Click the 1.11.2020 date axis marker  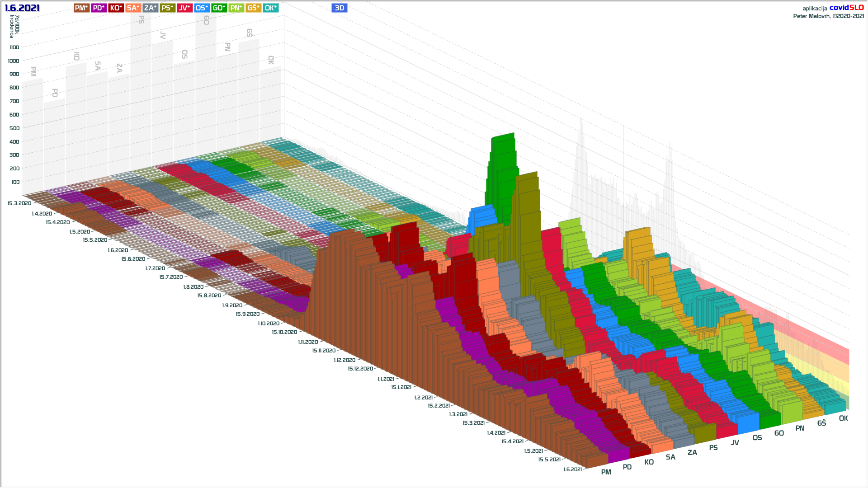click(x=308, y=342)
